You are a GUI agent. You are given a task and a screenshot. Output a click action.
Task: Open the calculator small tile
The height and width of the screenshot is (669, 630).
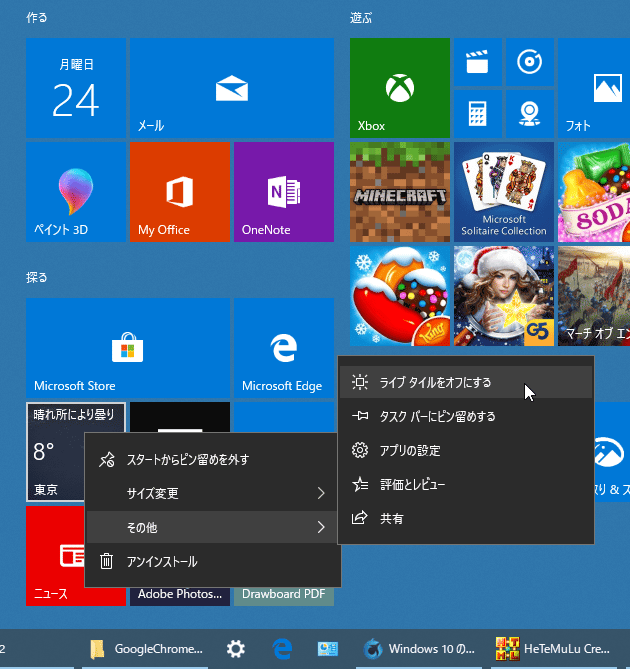click(478, 114)
